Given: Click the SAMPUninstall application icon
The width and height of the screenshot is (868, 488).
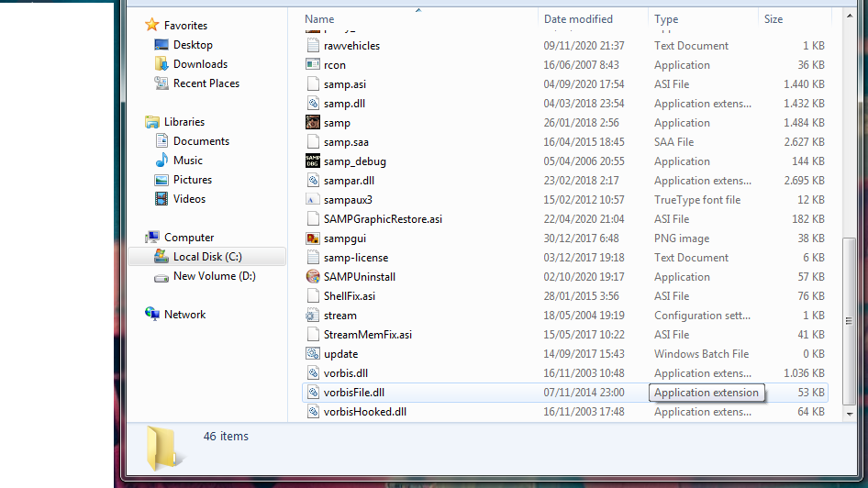Looking at the screenshot, I should coord(313,277).
